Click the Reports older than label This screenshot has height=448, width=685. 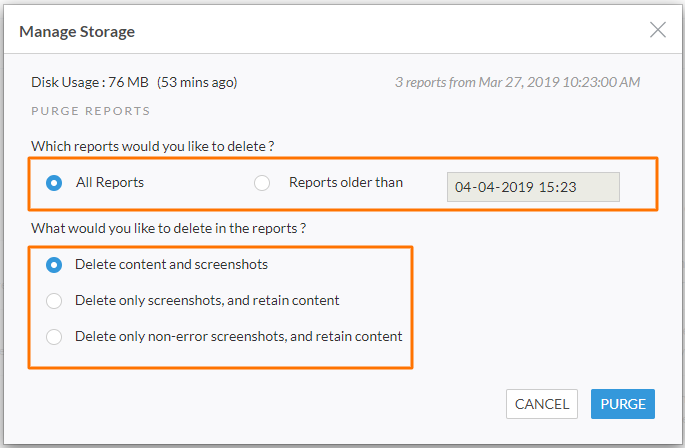coord(346,182)
